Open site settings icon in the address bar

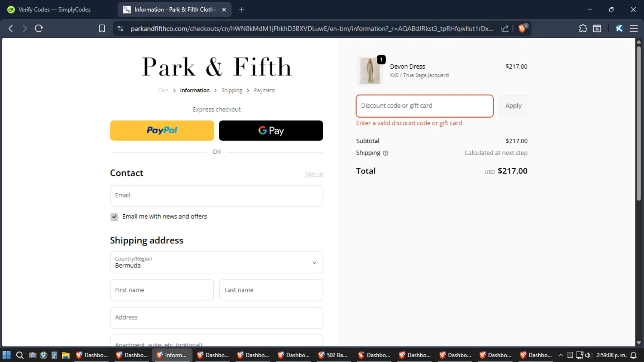click(121, 28)
